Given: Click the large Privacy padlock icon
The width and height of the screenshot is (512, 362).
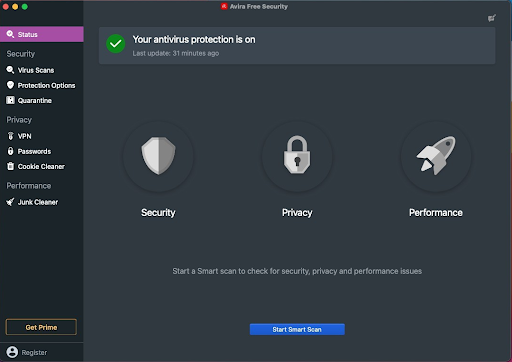Looking at the screenshot, I should pos(297,154).
